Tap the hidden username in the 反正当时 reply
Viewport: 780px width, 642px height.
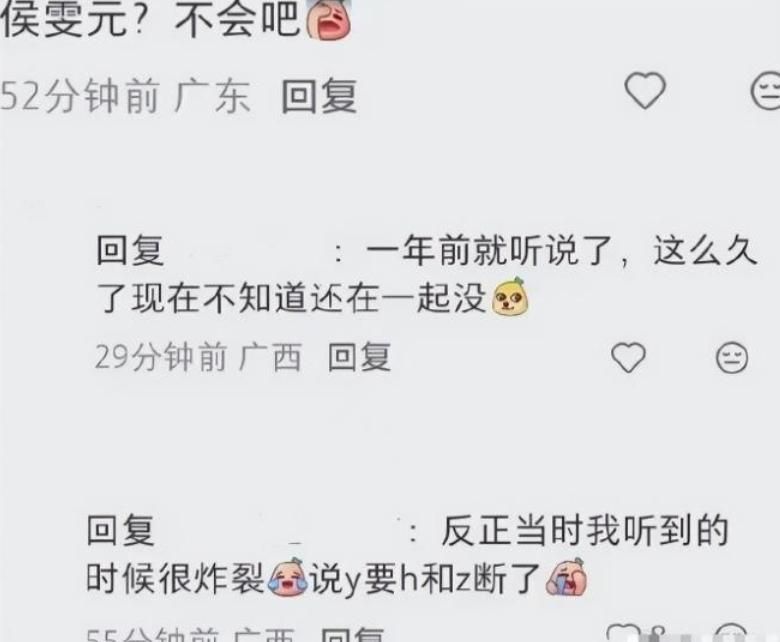pos(281,531)
